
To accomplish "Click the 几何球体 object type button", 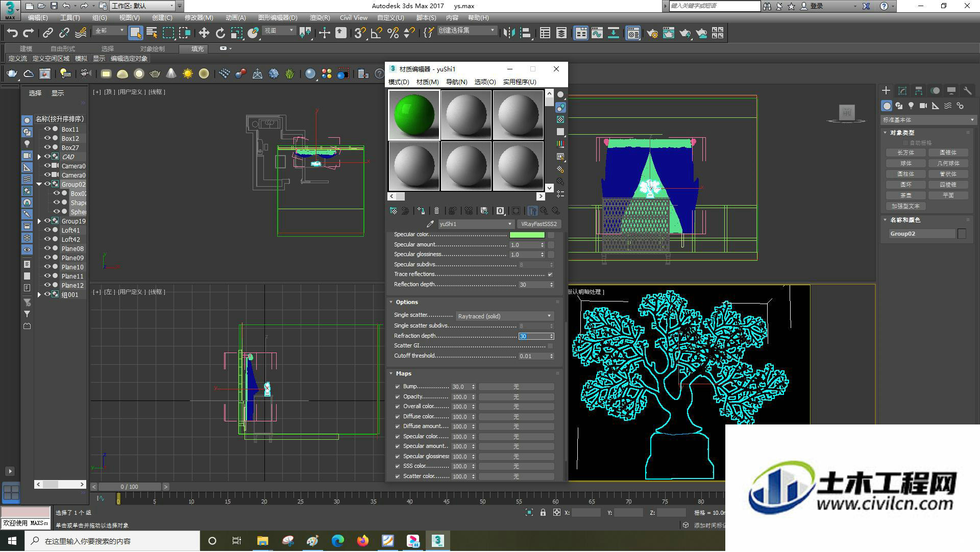I will [x=948, y=163].
